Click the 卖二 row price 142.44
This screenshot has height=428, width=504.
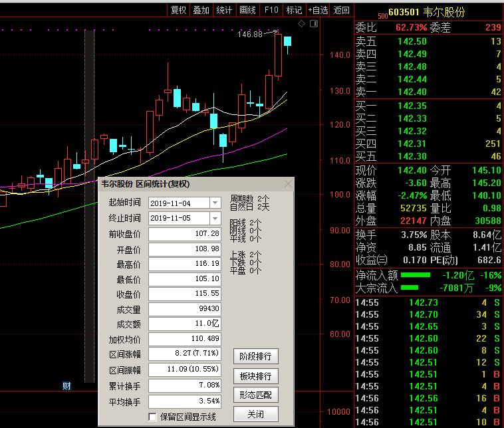tap(412, 79)
